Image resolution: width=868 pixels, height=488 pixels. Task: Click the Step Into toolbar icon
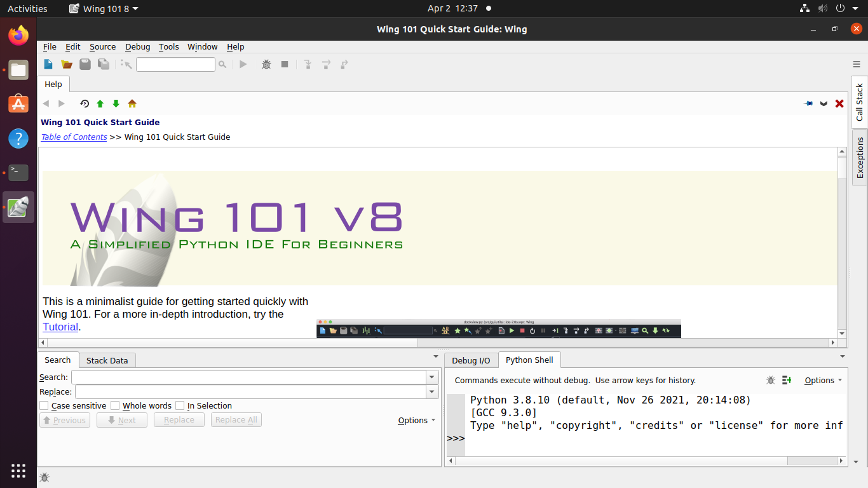click(308, 64)
